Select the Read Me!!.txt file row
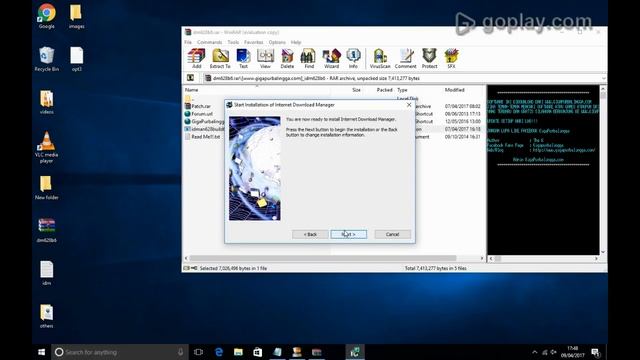 tap(205, 137)
